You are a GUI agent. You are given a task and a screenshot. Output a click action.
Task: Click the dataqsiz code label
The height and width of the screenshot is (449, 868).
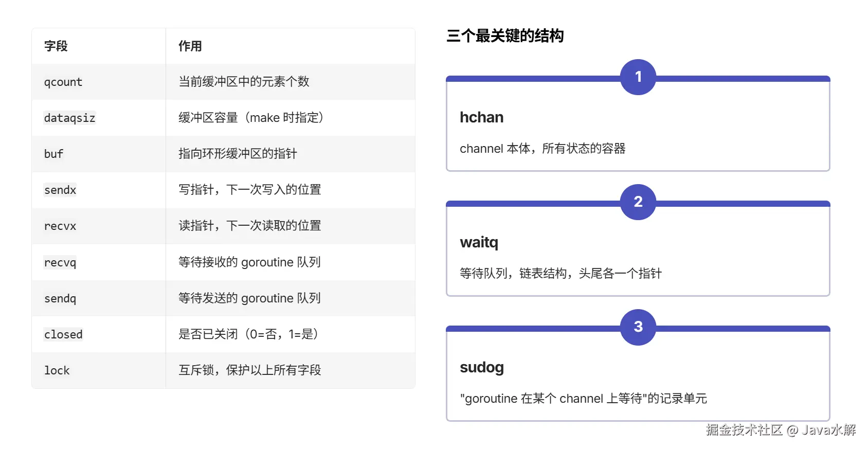(69, 118)
